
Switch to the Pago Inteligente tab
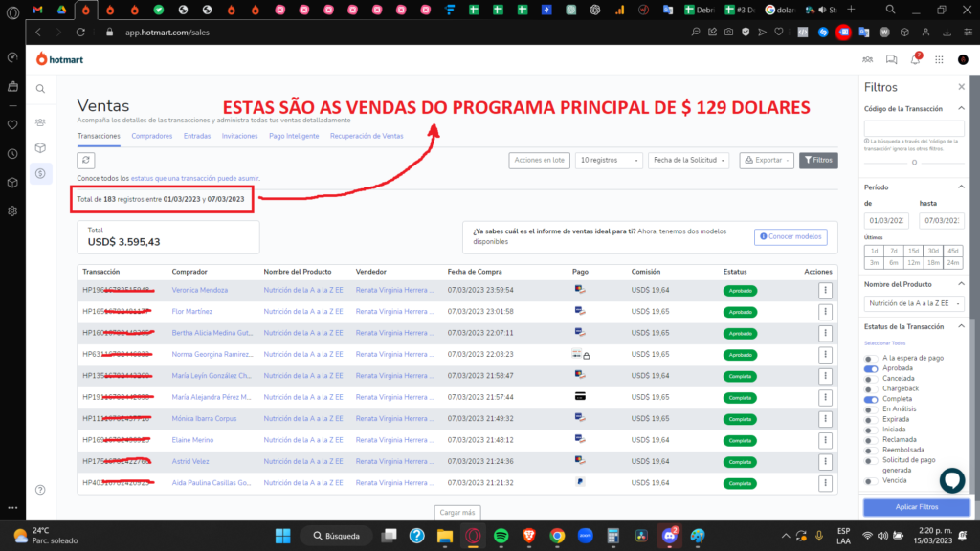click(294, 136)
